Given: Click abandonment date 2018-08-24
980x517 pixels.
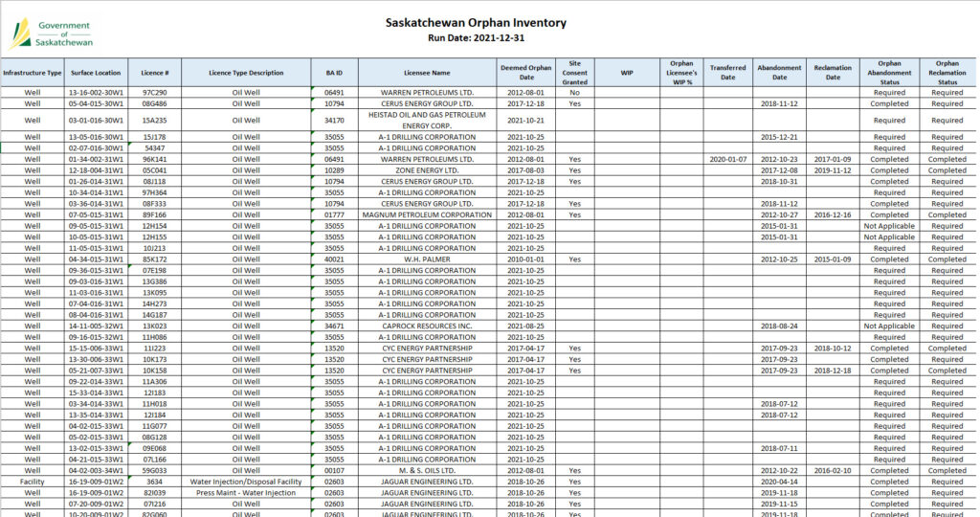Looking at the screenshot, I should [x=779, y=326].
